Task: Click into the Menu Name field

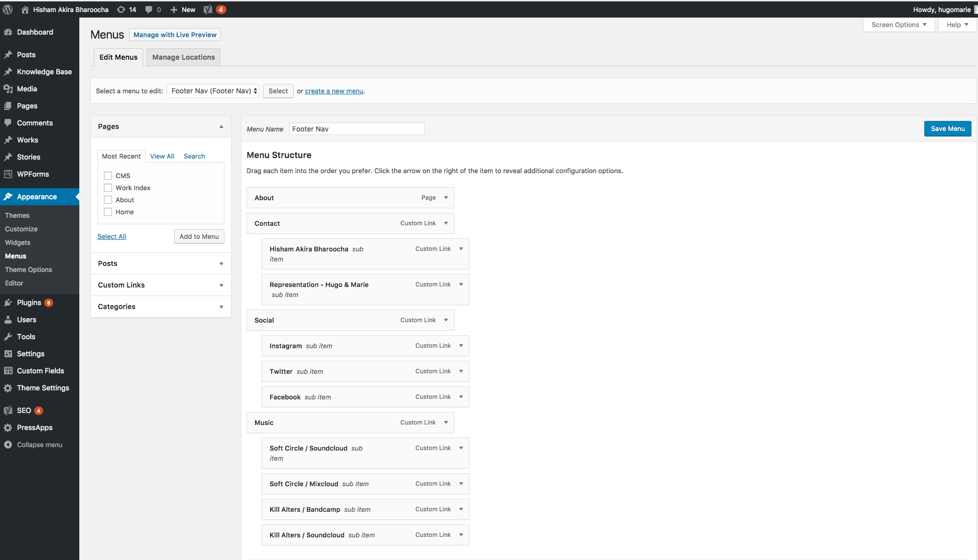Action: click(x=356, y=129)
